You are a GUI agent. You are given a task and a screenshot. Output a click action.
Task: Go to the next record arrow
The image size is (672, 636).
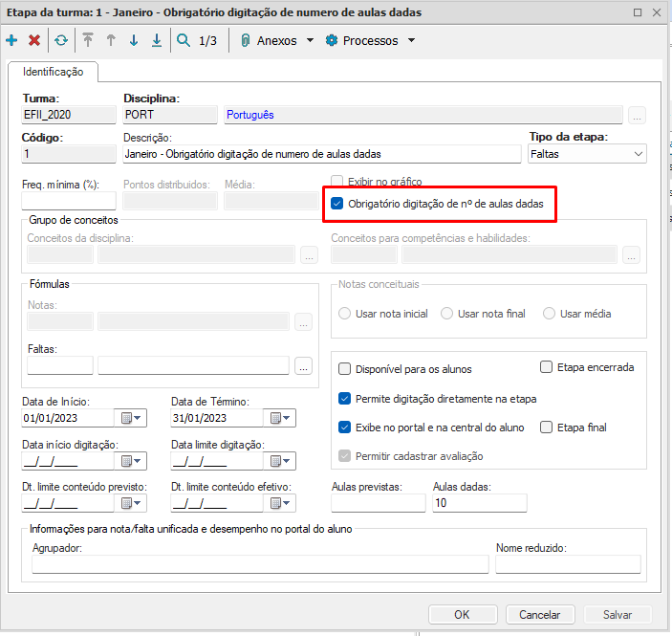click(x=133, y=41)
